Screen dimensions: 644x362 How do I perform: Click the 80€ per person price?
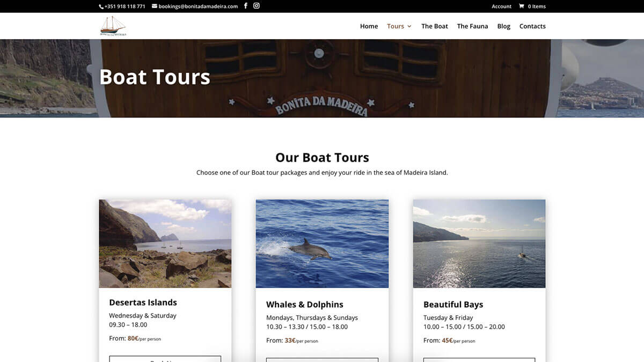[144, 339]
